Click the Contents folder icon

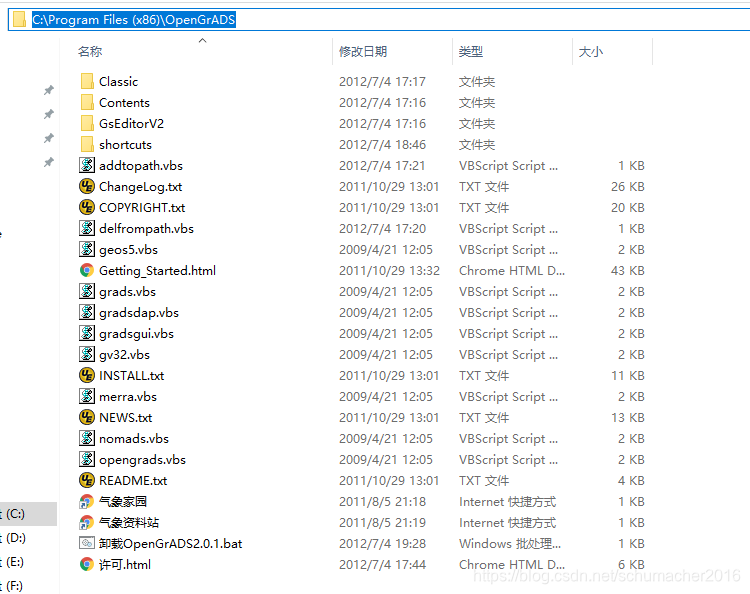point(87,102)
